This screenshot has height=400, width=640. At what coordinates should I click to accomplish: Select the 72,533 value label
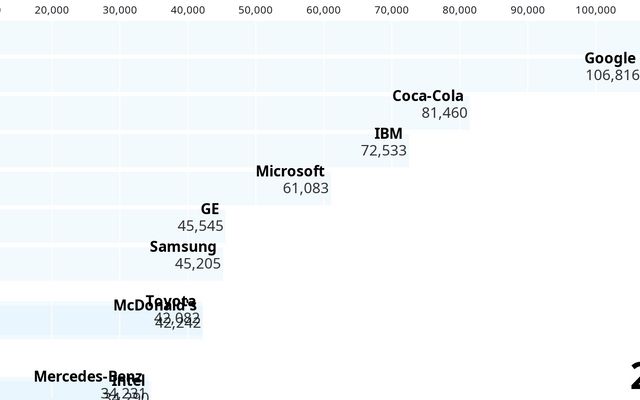coord(384,151)
